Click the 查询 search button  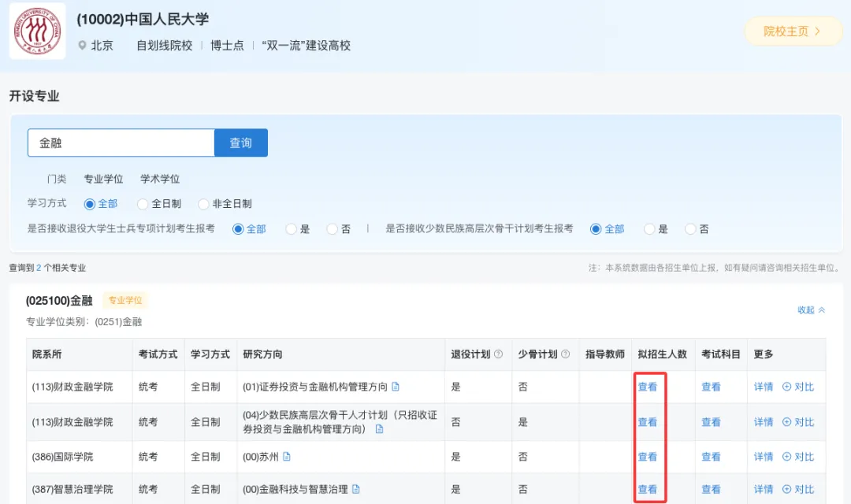tap(241, 143)
